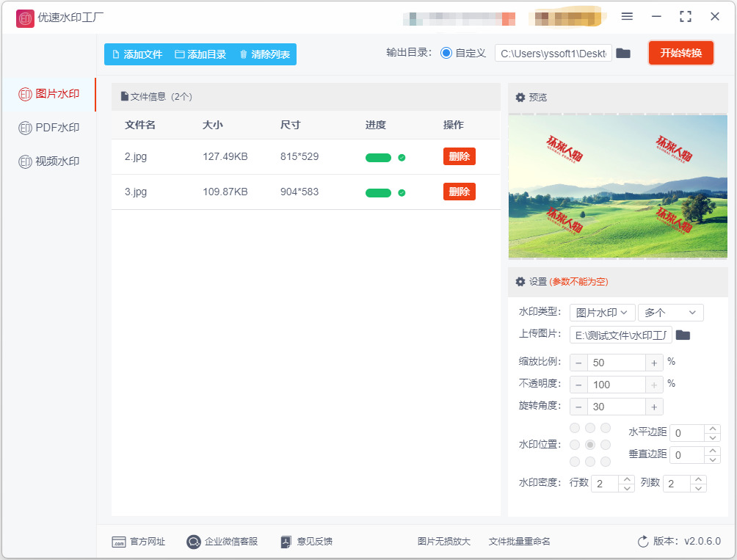Start conversion with 开始转换 button
737x560 pixels.
click(680, 53)
